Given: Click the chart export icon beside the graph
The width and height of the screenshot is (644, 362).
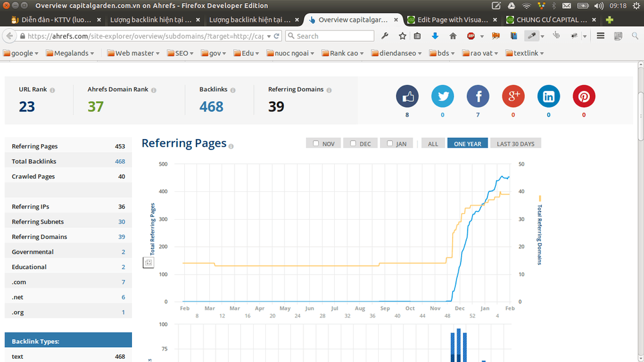Looking at the screenshot, I should (148, 263).
